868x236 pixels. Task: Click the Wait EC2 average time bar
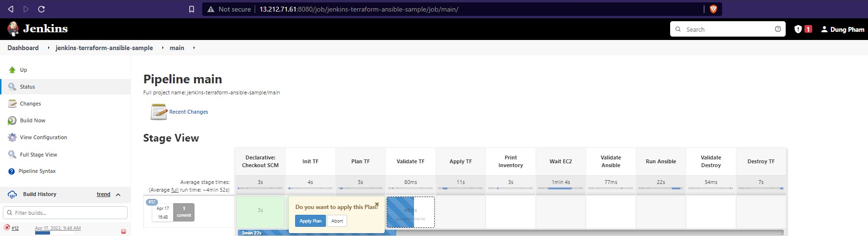560,188
